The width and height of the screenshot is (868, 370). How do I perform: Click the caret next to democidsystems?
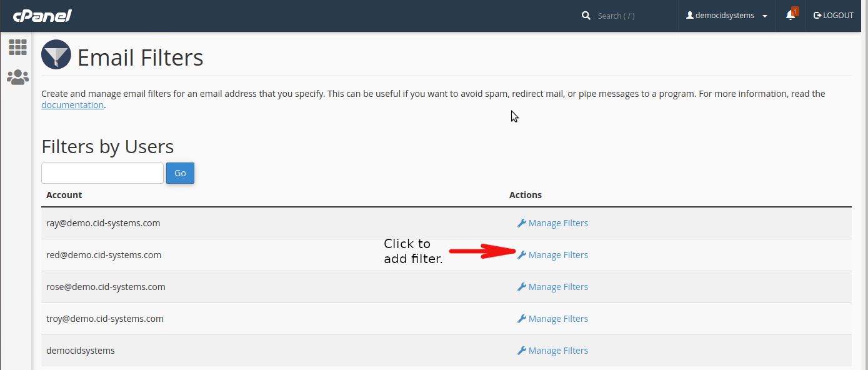coord(765,16)
